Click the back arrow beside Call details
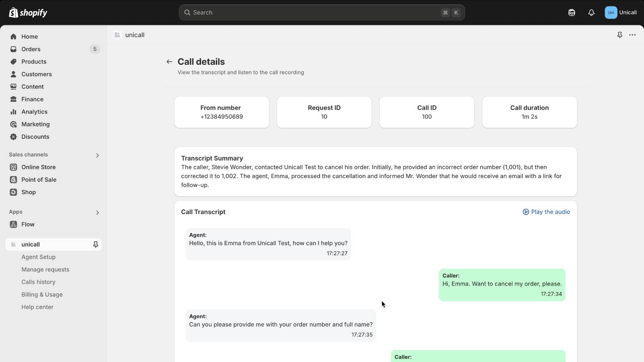Screen dimensions: 644x362 (169, 62)
